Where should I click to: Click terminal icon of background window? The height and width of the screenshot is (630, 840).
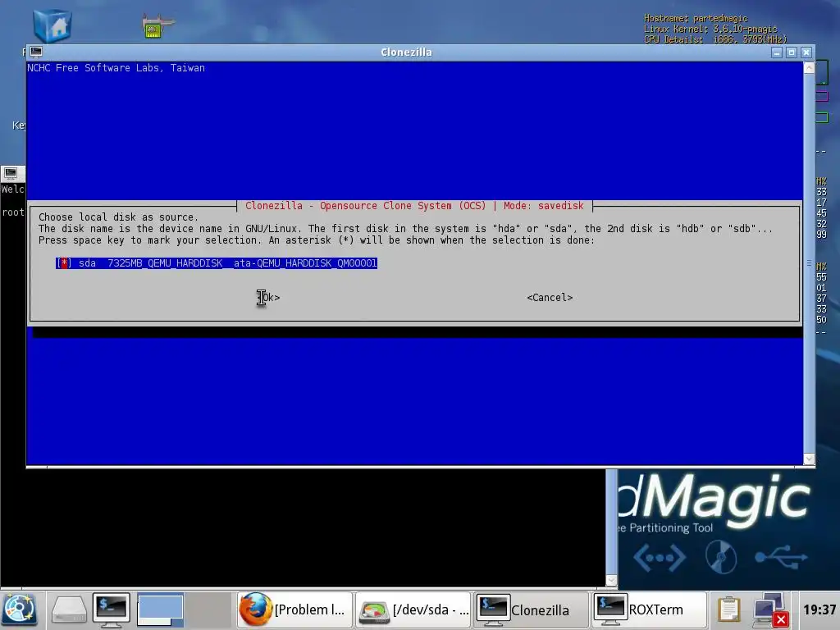11,172
